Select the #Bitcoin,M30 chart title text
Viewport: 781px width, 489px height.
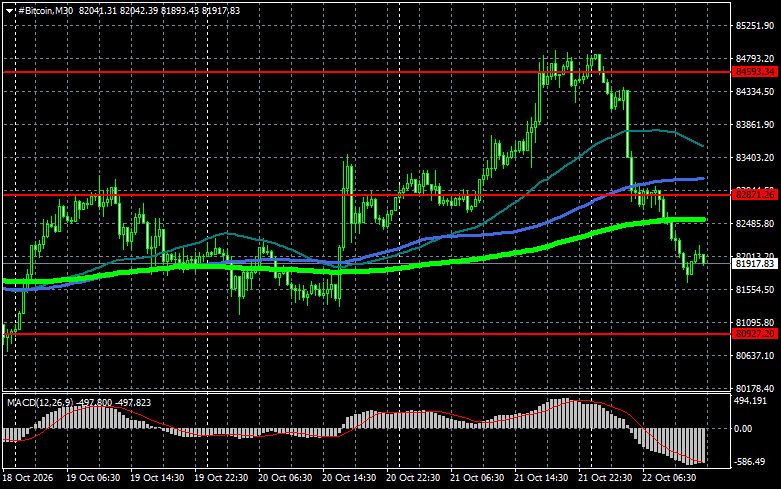tap(46, 11)
